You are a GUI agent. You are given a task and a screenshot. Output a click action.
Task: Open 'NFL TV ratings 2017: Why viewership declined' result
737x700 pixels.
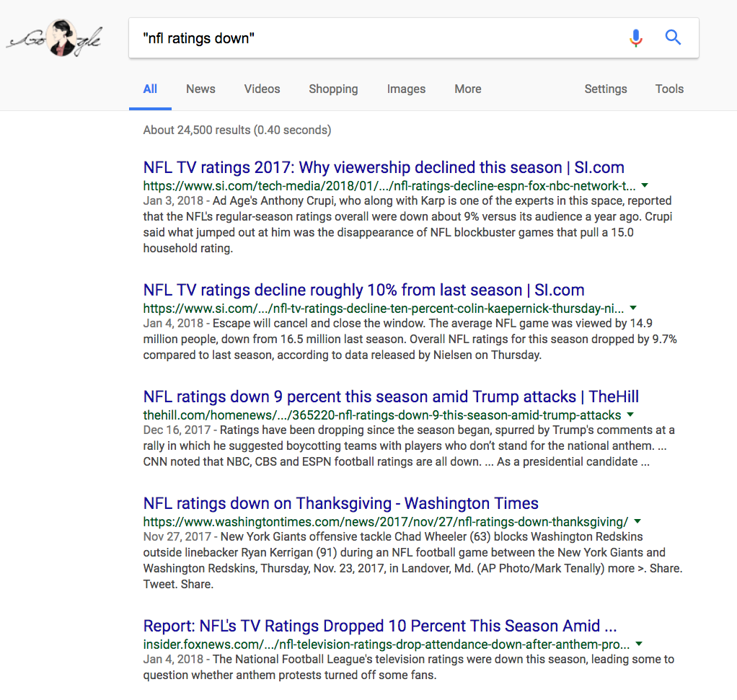pyautogui.click(x=384, y=167)
